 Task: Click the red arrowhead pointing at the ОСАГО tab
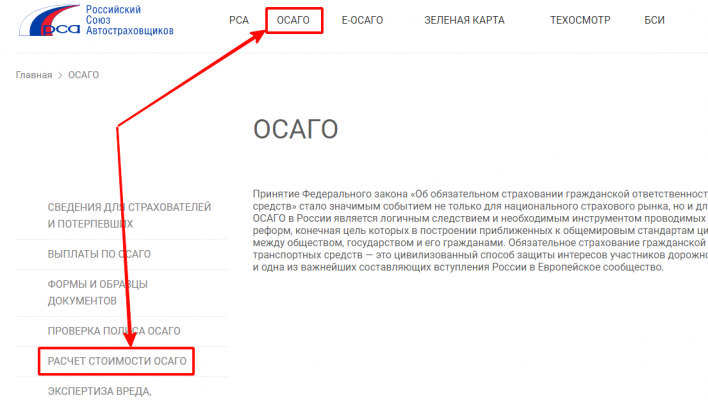[x=258, y=33]
